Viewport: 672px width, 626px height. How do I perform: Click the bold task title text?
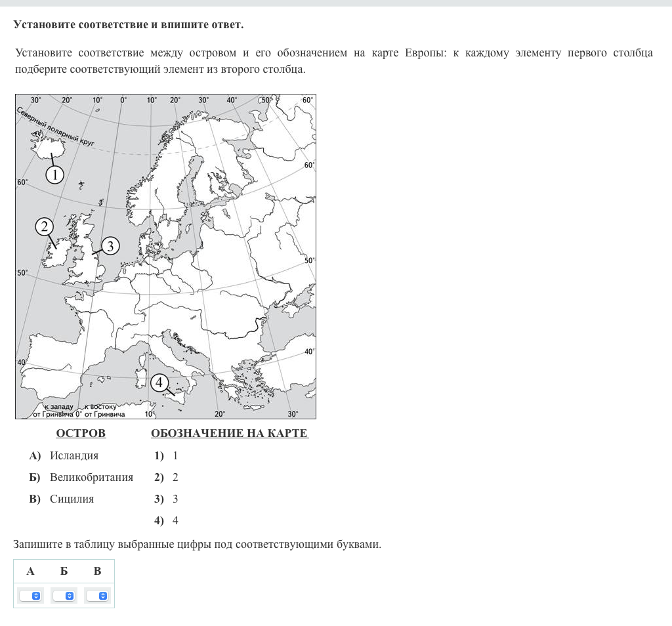(129, 24)
